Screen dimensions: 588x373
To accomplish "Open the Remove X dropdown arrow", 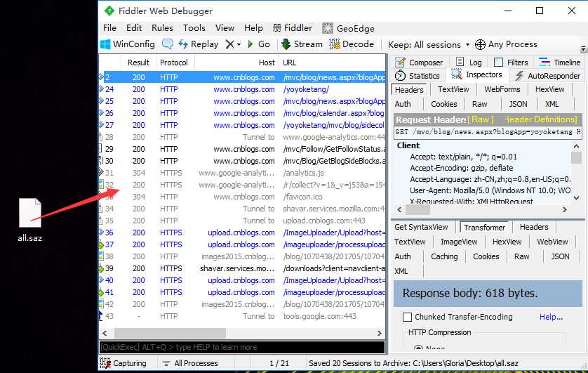I will (239, 45).
